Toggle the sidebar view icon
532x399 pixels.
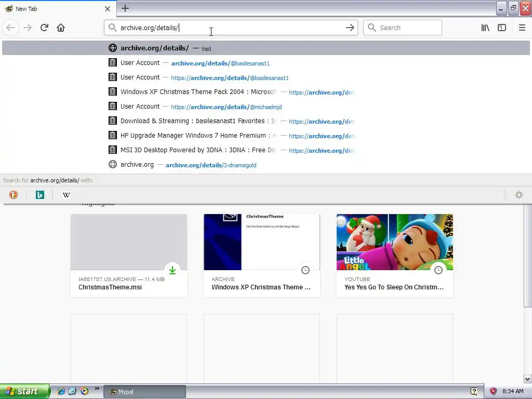pos(502,28)
